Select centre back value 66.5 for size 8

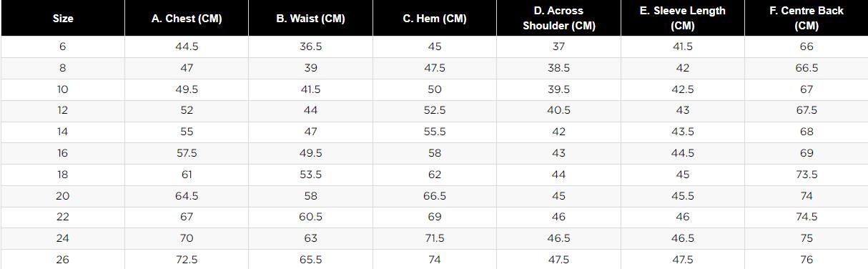coord(807,68)
